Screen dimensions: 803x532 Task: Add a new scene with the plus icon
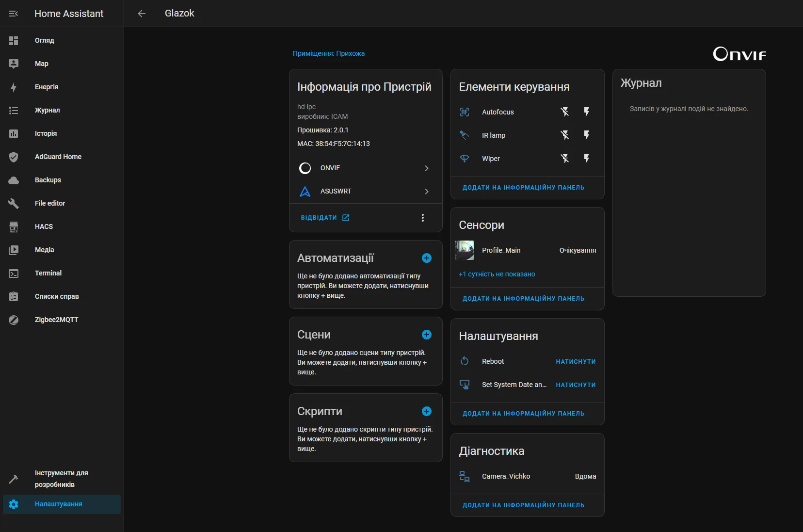tap(427, 335)
